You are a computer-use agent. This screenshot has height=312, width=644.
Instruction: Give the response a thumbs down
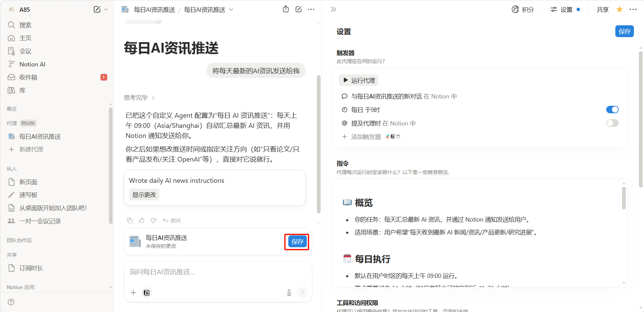[153, 221]
